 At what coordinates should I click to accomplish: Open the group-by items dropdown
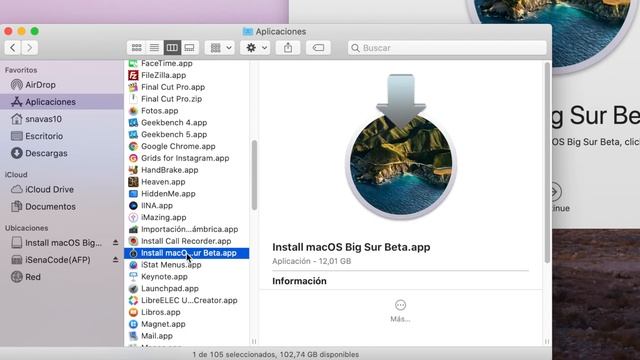click(x=220, y=48)
